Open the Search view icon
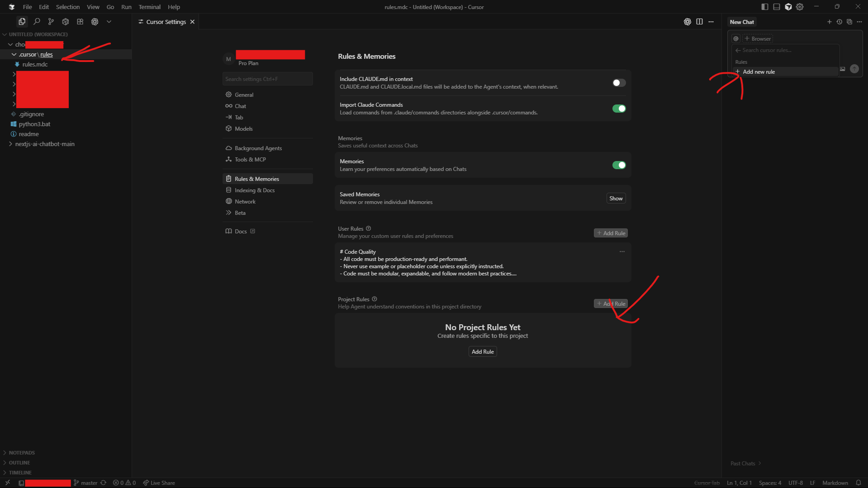Screen dimensions: 868x488 click(x=37, y=21)
